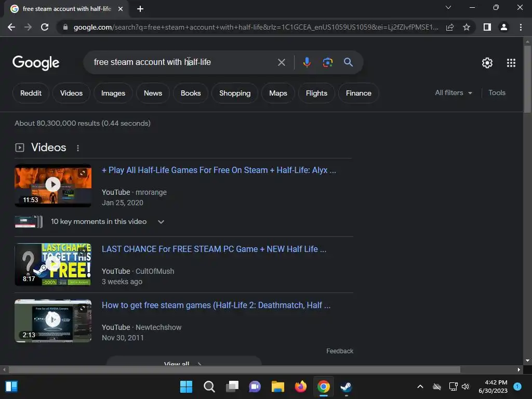Click the browser forward arrow
Viewport: 532px width, 399px height.
[28, 27]
